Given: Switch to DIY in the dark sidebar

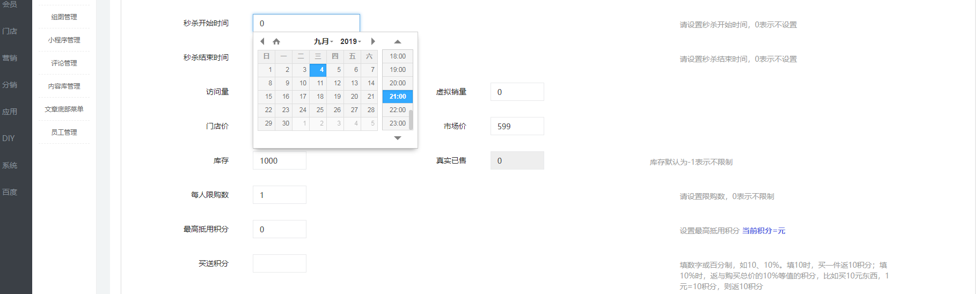Looking at the screenshot, I should [x=9, y=138].
